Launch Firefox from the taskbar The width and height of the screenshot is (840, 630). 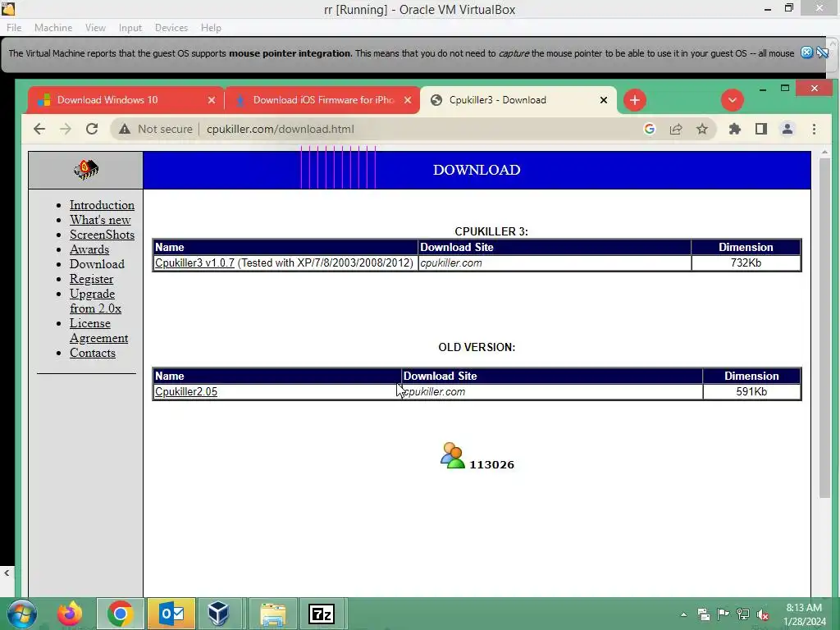(71, 614)
